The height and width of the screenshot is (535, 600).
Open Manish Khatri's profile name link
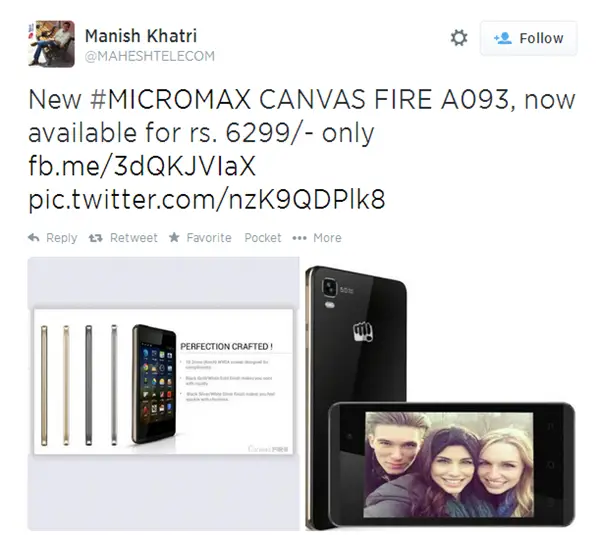pos(141,36)
